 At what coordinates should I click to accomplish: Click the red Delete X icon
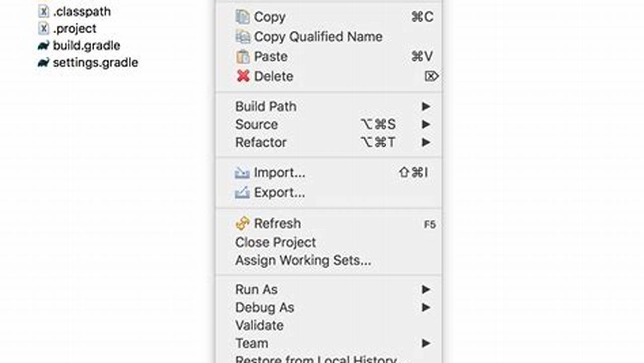pyautogui.click(x=242, y=76)
